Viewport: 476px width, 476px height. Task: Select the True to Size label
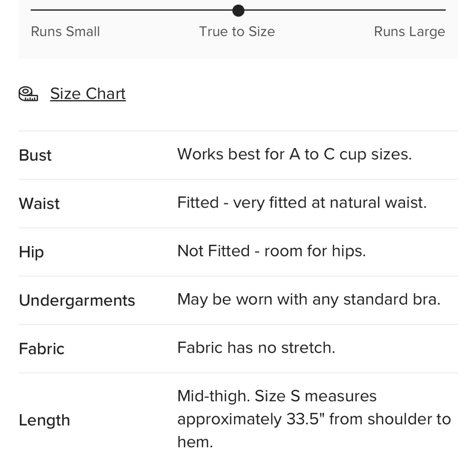[237, 31]
